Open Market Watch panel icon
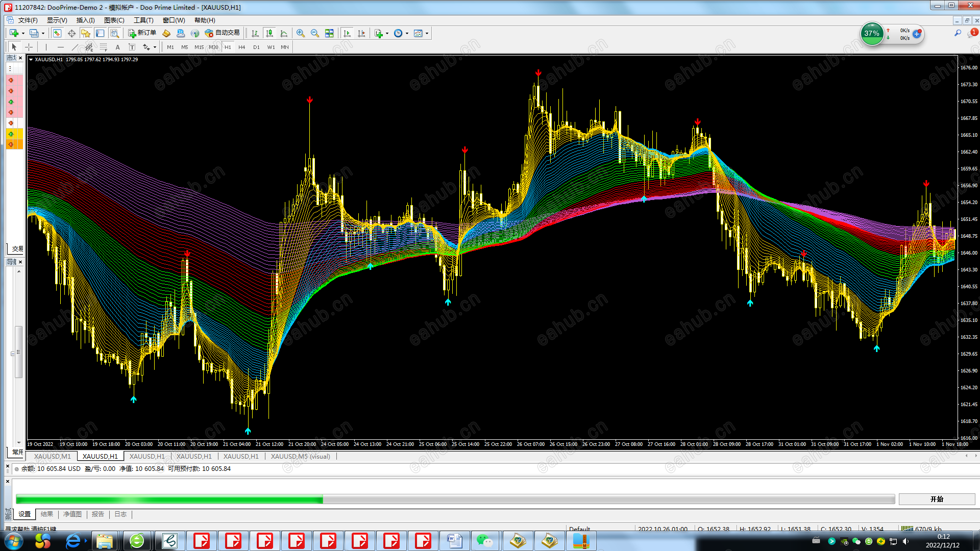The image size is (980, 551). click(x=57, y=33)
